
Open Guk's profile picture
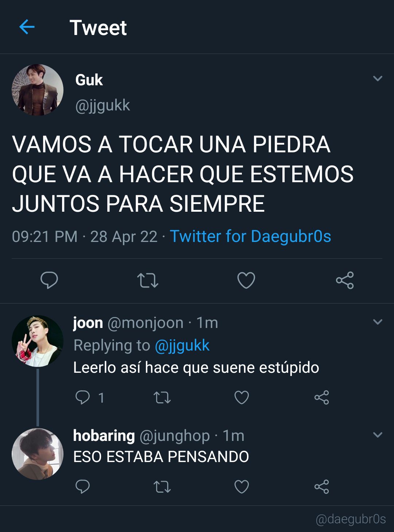coord(38,90)
